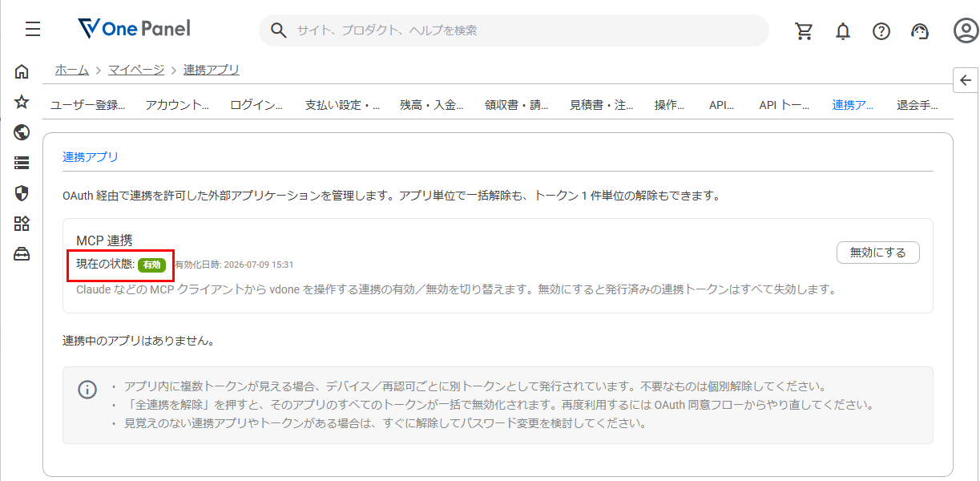This screenshot has width=980, height=481.
Task: Open the 連携アプリ breadcrumb link
Action: (x=212, y=70)
